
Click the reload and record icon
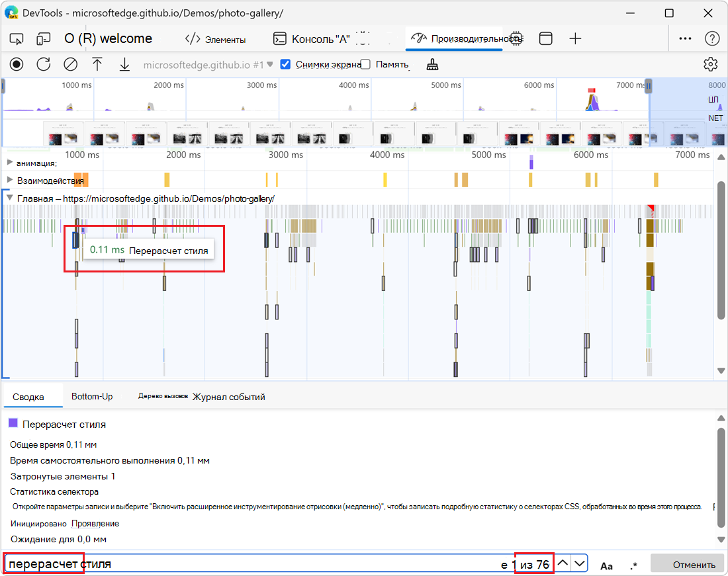(44, 64)
